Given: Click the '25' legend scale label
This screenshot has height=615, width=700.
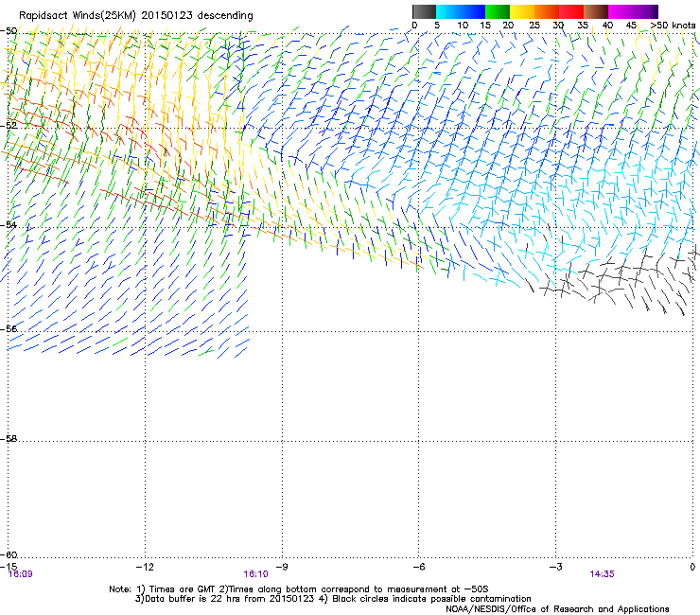Looking at the screenshot, I should click(534, 26).
